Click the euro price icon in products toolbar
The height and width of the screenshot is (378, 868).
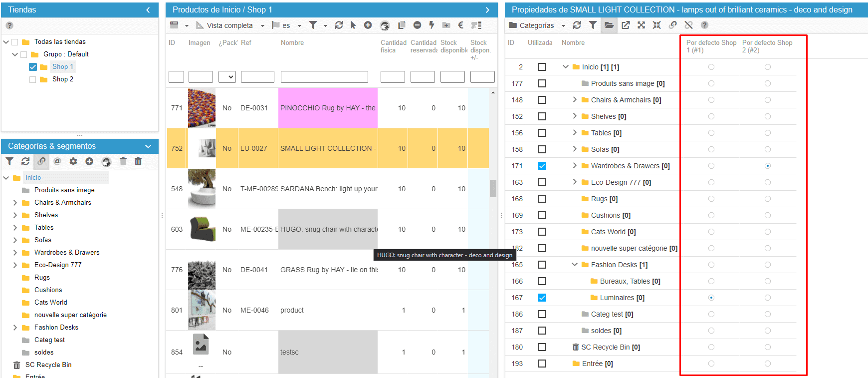pos(460,25)
